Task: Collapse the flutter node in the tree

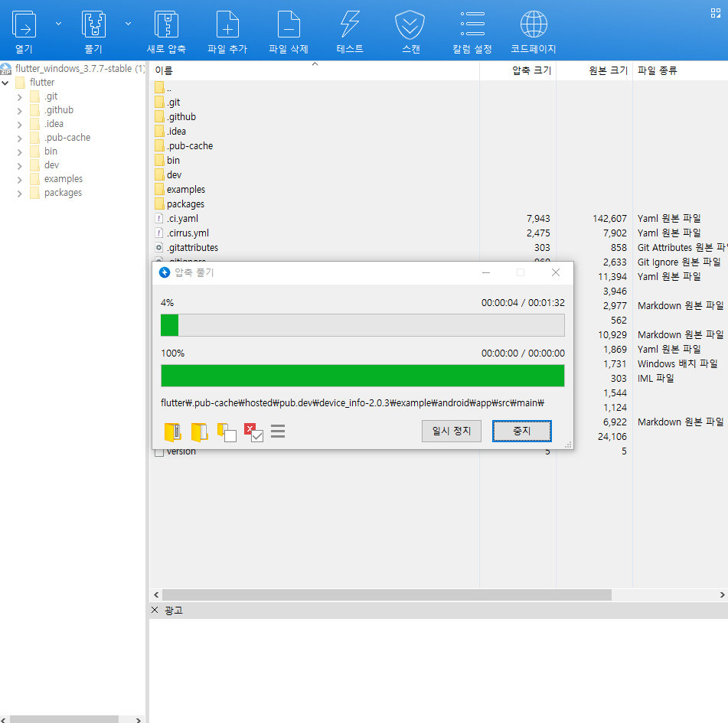Action: (x=5, y=83)
